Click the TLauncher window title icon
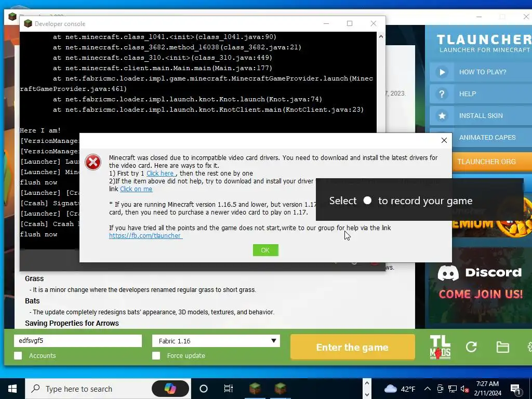532x399 pixels. coord(12,16)
